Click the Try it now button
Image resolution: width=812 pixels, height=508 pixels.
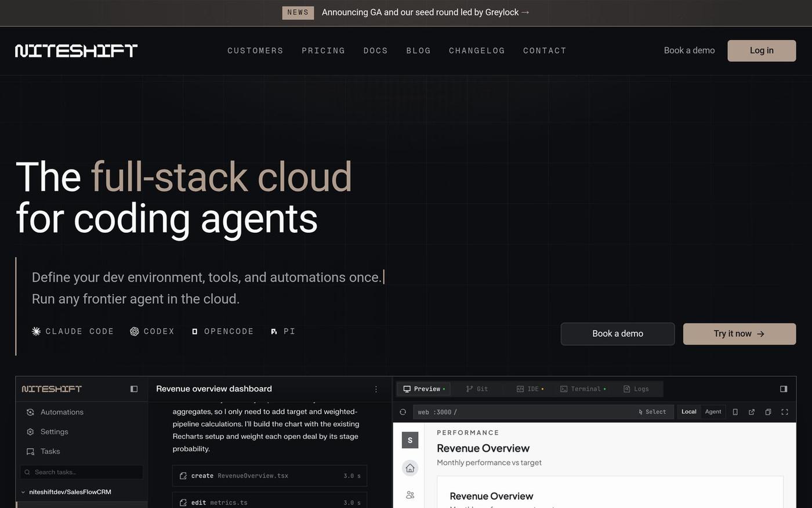click(739, 334)
